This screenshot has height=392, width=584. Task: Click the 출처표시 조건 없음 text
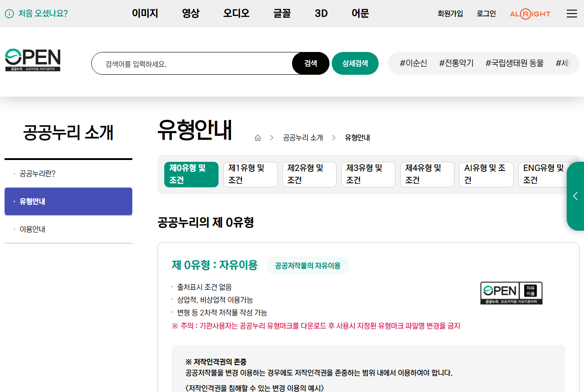pyautogui.click(x=204, y=287)
